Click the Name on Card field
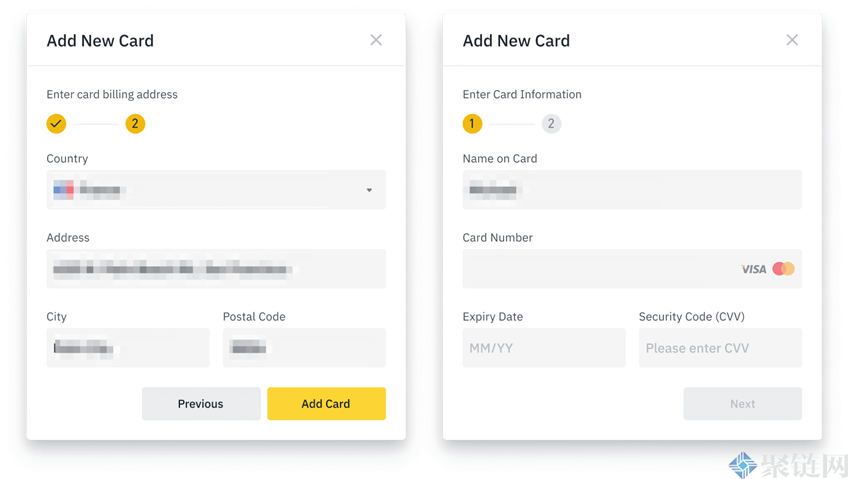The width and height of the screenshot is (848, 479). tap(631, 190)
